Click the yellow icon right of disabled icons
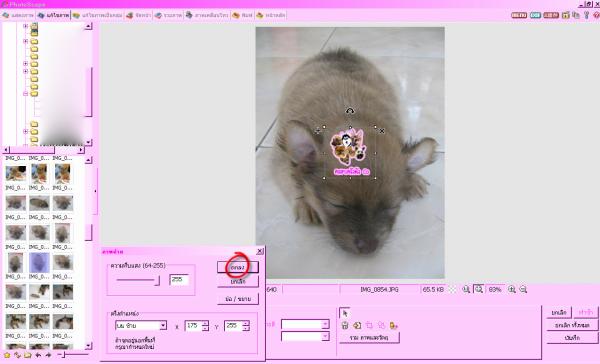Screen dimensions: 600x364 click(x=393, y=325)
